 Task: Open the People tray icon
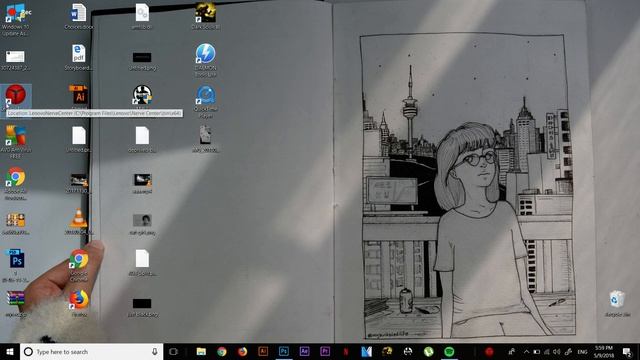(511, 351)
